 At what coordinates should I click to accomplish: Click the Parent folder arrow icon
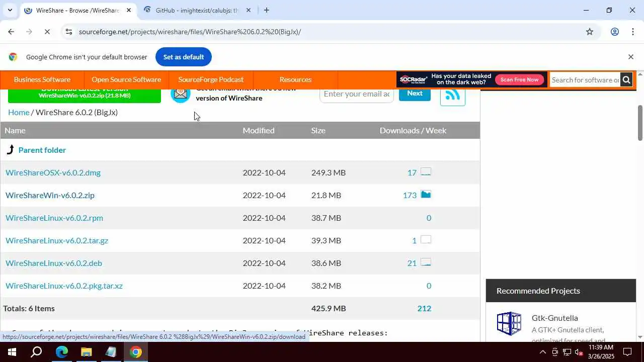10,149
